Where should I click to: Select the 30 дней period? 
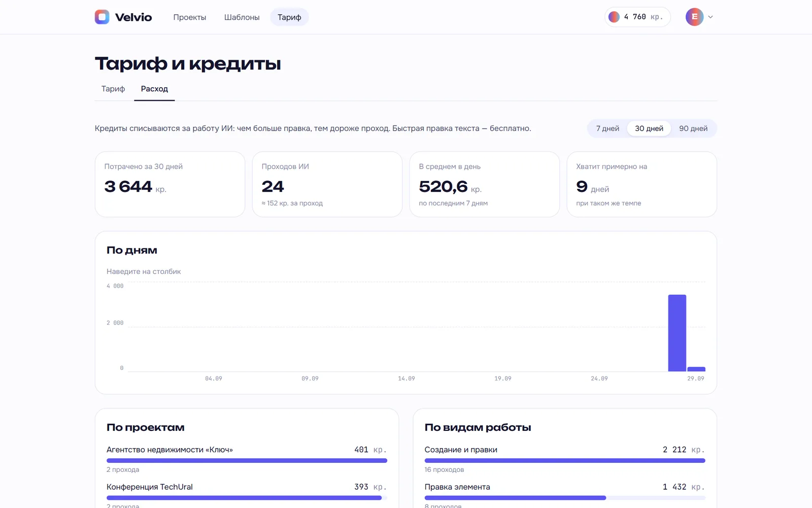point(649,129)
